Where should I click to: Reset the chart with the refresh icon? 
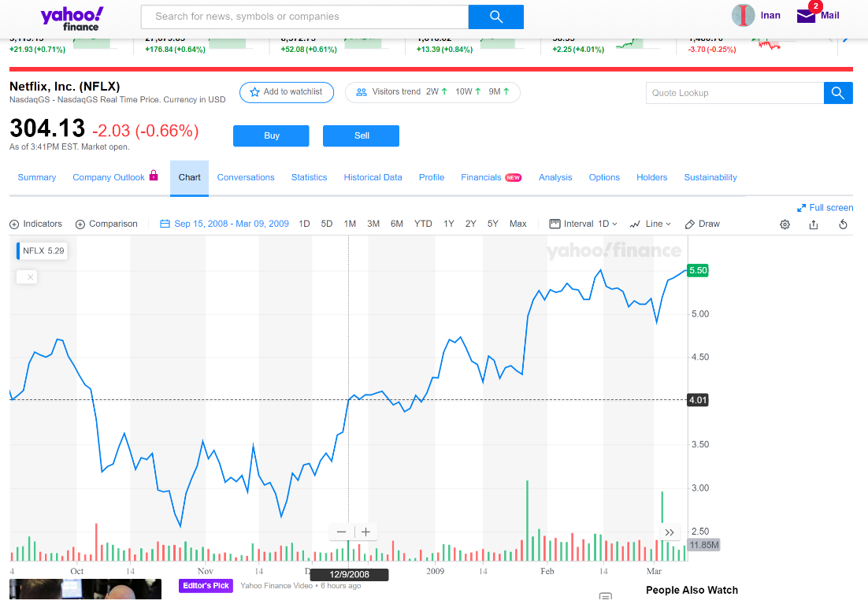[x=843, y=224]
